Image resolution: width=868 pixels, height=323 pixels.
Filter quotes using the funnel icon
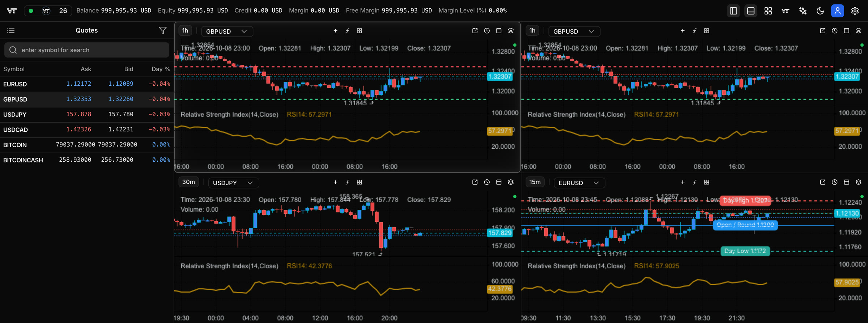163,30
